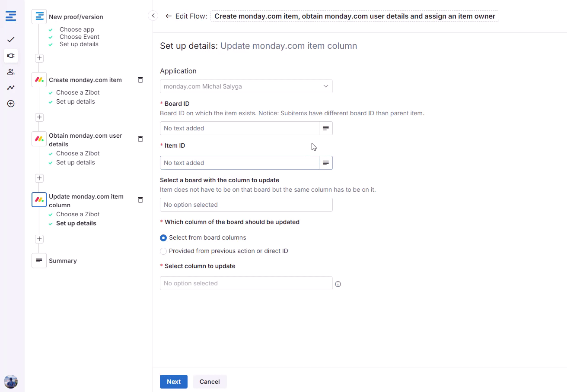This screenshot has height=392, width=567.
Task: Click the Next button
Action: (173, 382)
